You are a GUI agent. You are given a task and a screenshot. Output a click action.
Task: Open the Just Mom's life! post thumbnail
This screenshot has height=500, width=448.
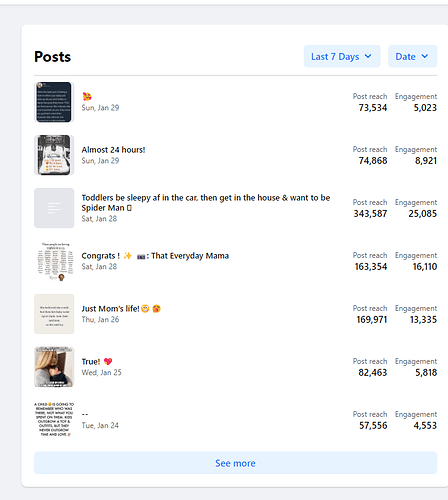[54, 314]
